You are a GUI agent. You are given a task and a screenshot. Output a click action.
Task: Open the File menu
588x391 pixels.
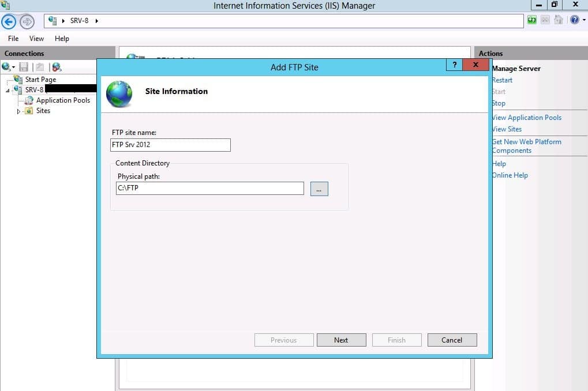[x=13, y=39]
